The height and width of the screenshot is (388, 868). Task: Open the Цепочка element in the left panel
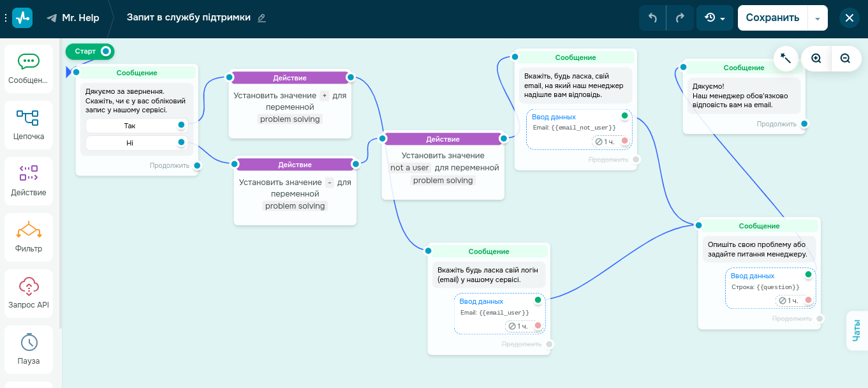pyautogui.click(x=28, y=124)
